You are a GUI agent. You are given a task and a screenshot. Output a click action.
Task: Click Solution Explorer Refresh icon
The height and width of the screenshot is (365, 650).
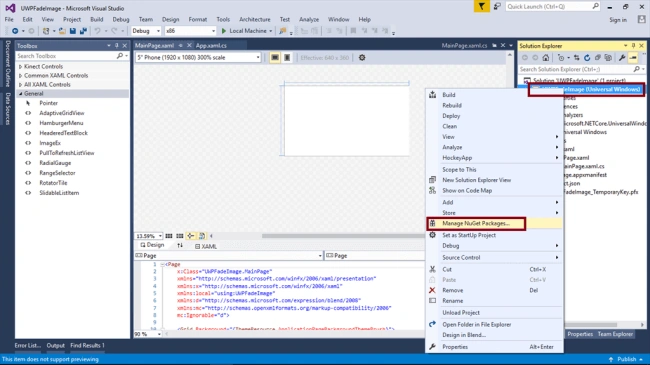[587, 58]
